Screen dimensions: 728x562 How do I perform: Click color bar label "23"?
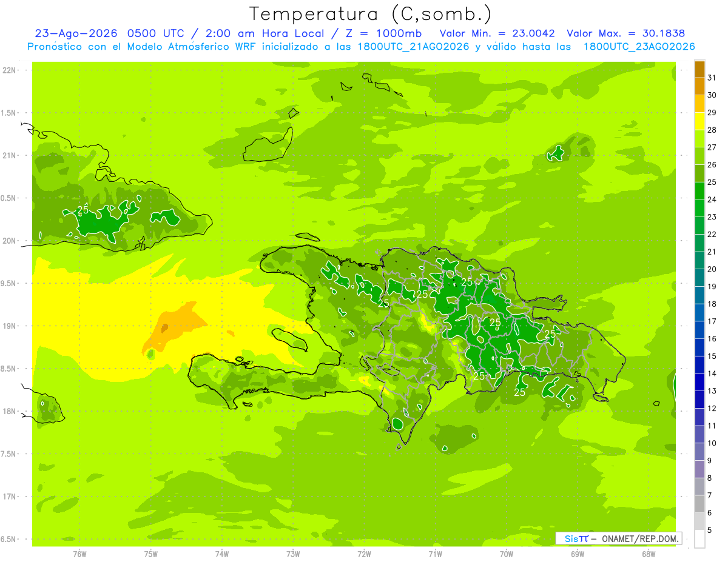(712, 217)
